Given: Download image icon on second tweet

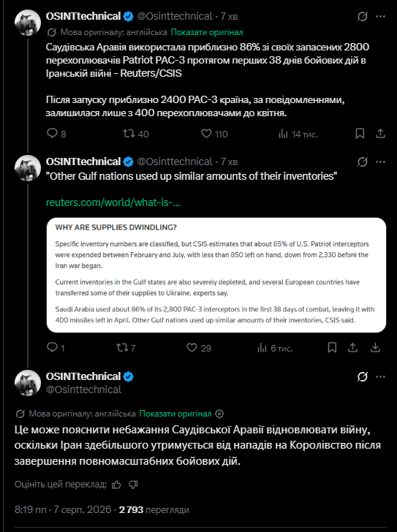Looking at the screenshot, I should (375, 347).
